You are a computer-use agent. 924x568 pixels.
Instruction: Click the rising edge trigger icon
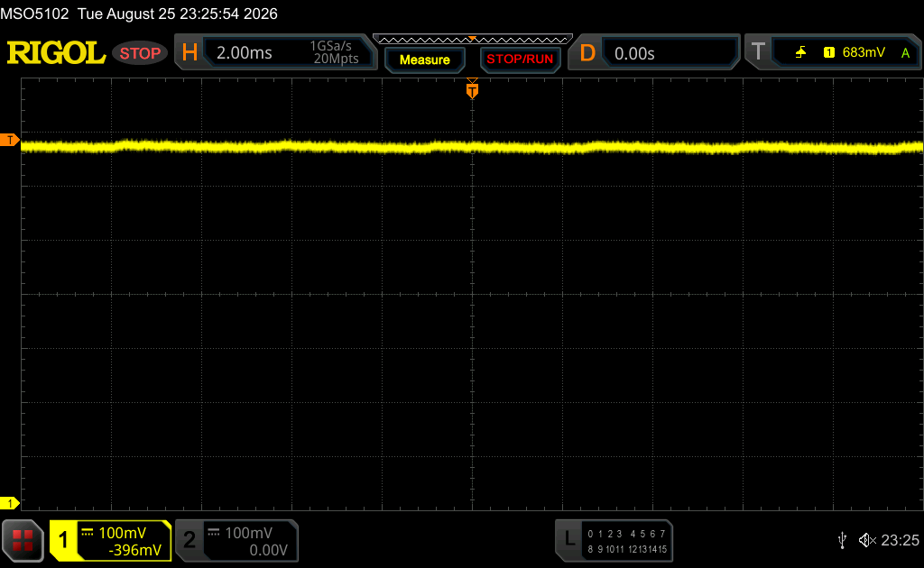coord(800,53)
